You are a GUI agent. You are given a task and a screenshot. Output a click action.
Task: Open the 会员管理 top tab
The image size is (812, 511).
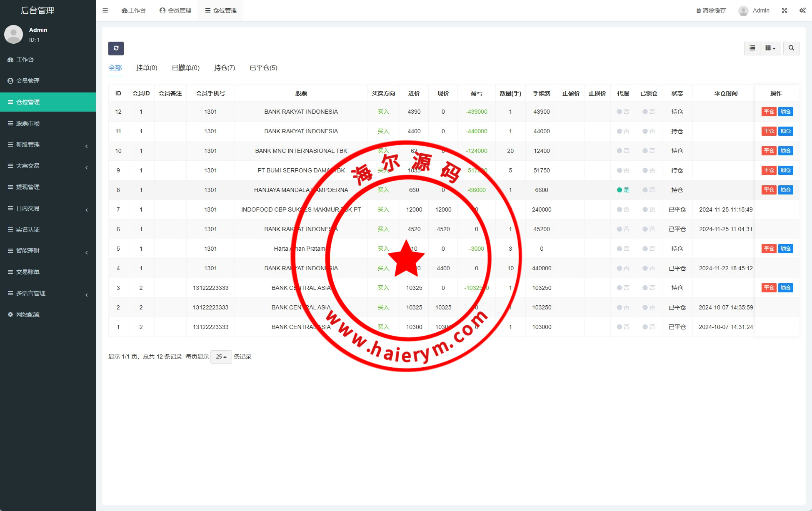pyautogui.click(x=175, y=10)
